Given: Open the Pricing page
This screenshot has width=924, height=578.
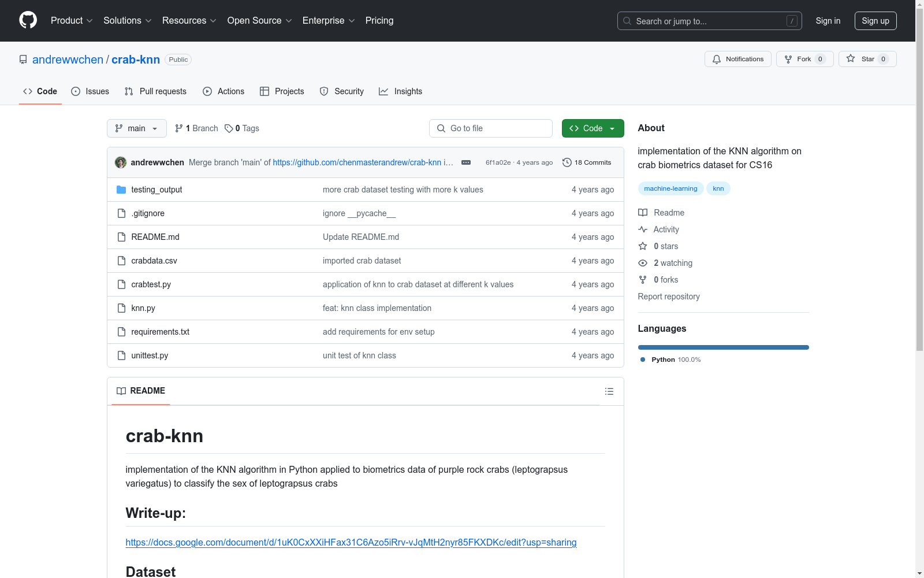Looking at the screenshot, I should pos(379,20).
